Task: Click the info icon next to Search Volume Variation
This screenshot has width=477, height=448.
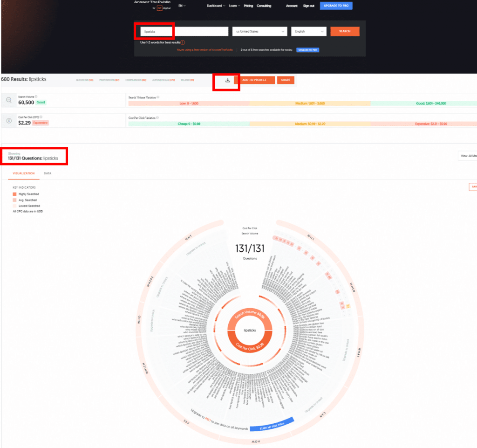Action: (x=158, y=97)
